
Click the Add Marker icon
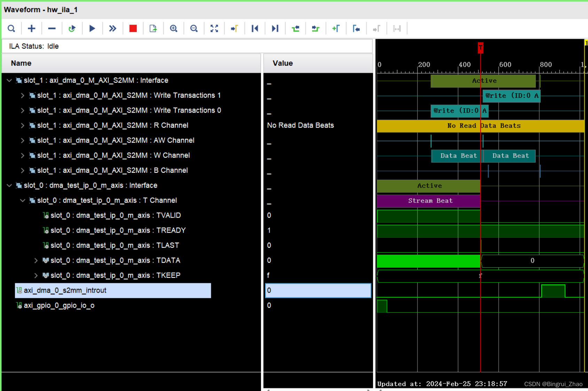click(x=336, y=28)
